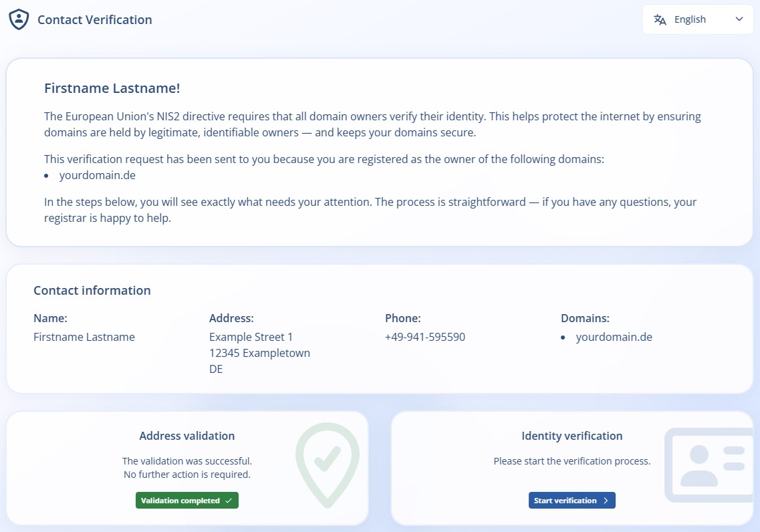The height and width of the screenshot is (532, 760).
Task: Click yourdomain.de in the intro paragraph list
Action: tap(98, 175)
